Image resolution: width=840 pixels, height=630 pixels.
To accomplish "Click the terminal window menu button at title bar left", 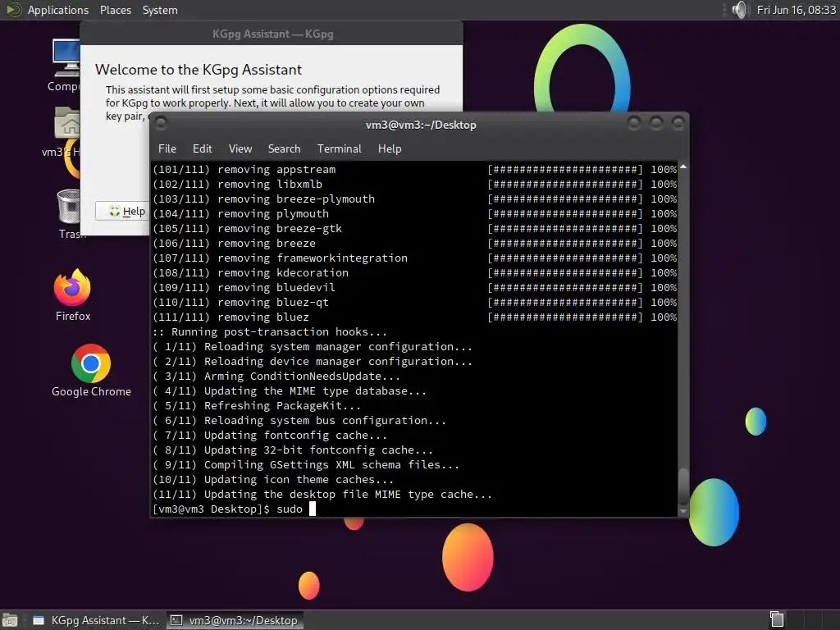I will pyautogui.click(x=161, y=123).
